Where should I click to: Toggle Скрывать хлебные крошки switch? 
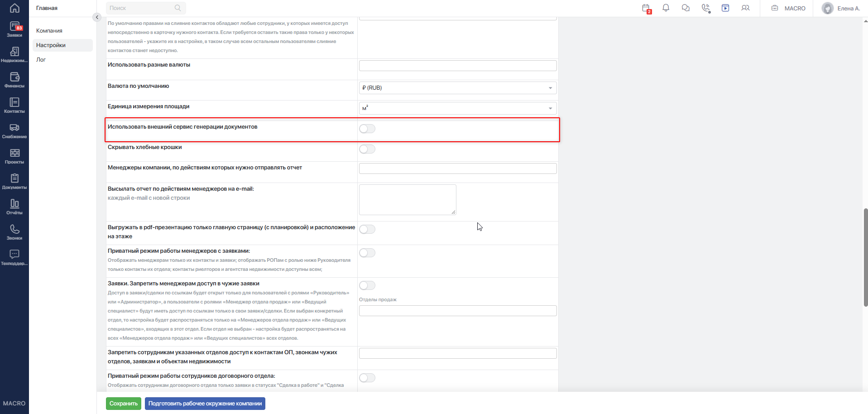click(367, 149)
